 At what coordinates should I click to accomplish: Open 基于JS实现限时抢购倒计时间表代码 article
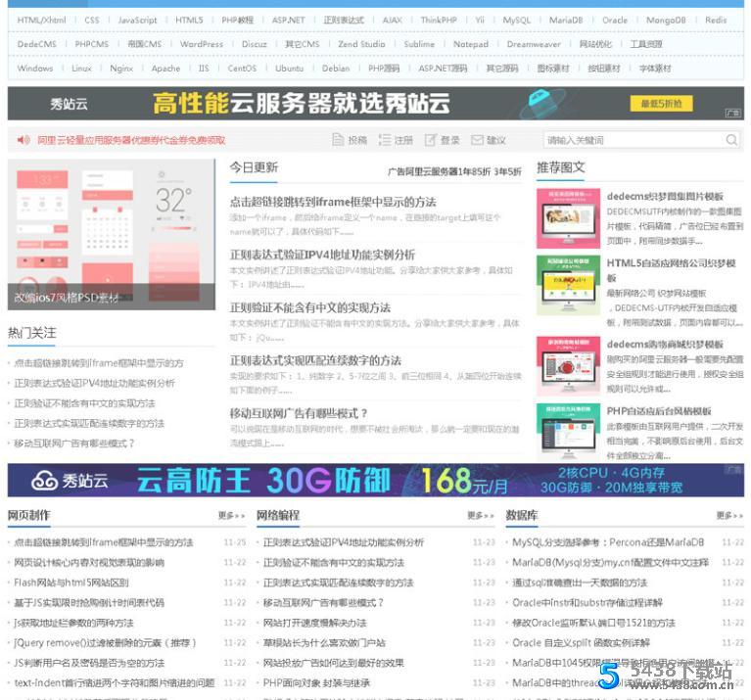tap(89, 603)
